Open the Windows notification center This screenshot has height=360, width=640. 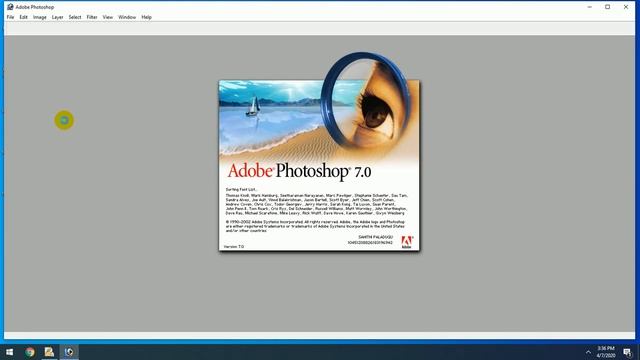627,352
